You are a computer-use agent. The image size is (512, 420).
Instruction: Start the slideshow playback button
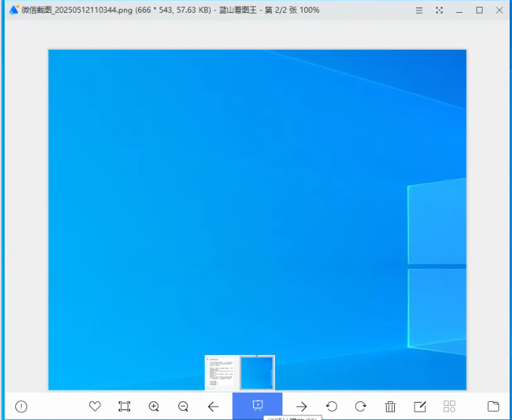pos(258,406)
